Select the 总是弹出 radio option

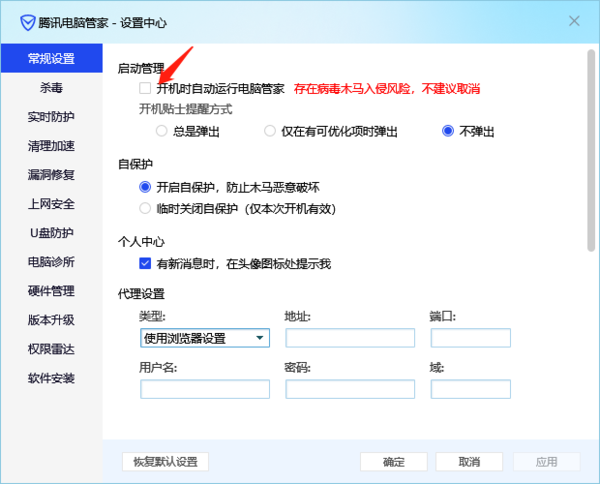click(161, 131)
